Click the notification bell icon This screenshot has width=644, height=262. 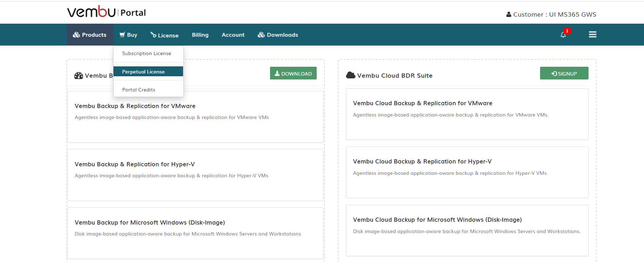(x=563, y=35)
